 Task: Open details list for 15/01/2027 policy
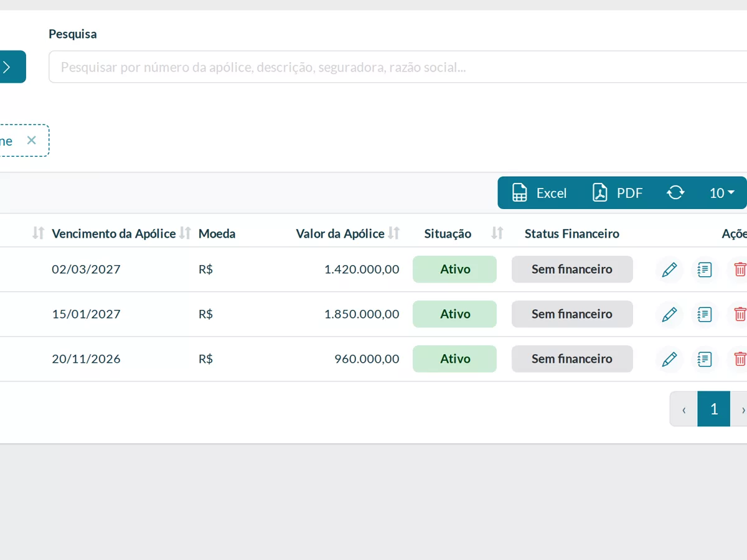(x=705, y=314)
